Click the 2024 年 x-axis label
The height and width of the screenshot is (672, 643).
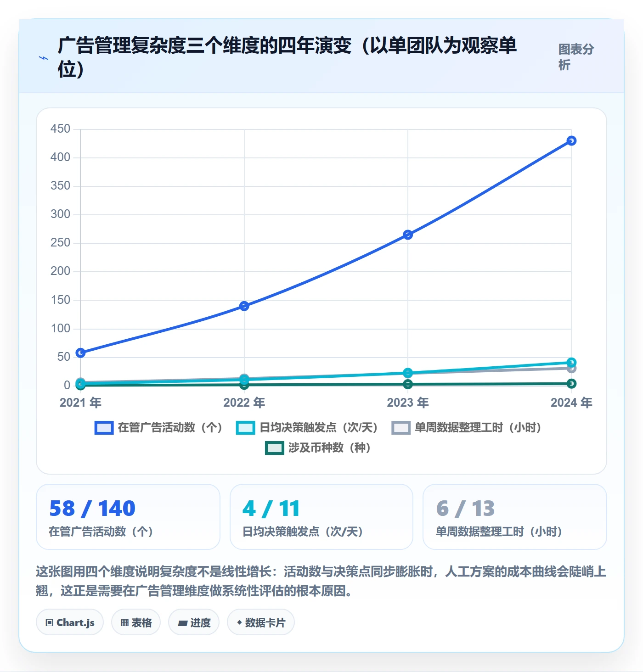click(571, 403)
